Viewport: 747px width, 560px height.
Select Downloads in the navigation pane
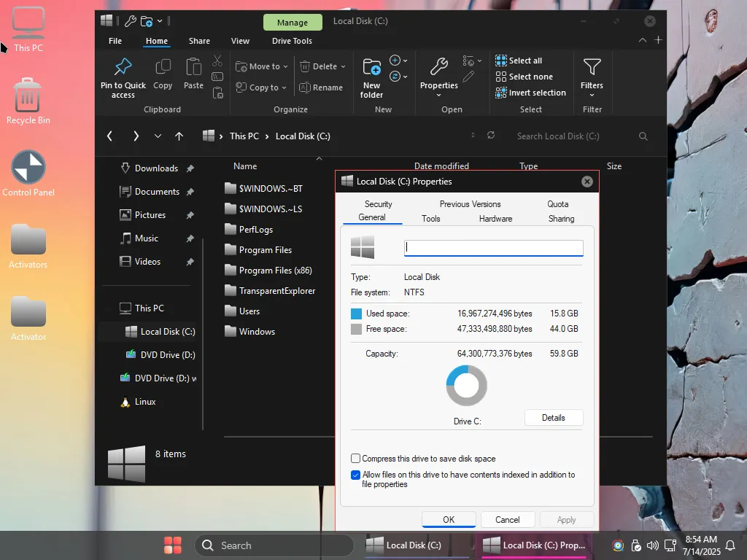pos(156,168)
